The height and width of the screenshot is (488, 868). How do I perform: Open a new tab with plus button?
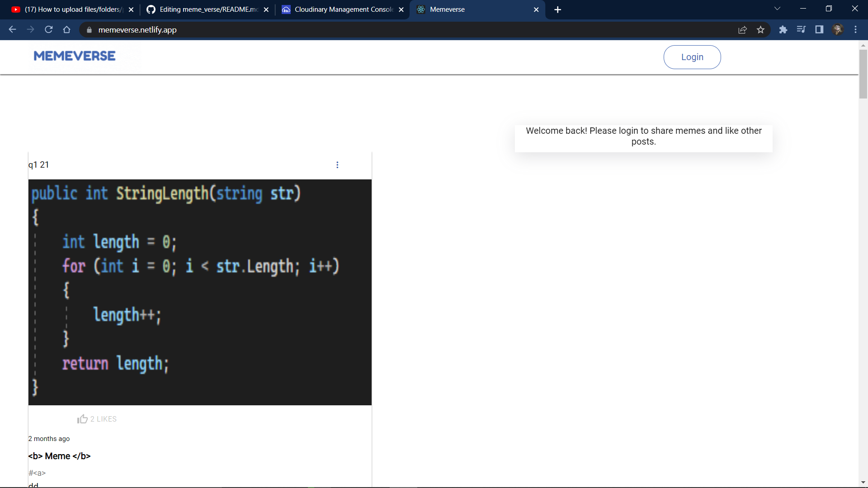(557, 9)
